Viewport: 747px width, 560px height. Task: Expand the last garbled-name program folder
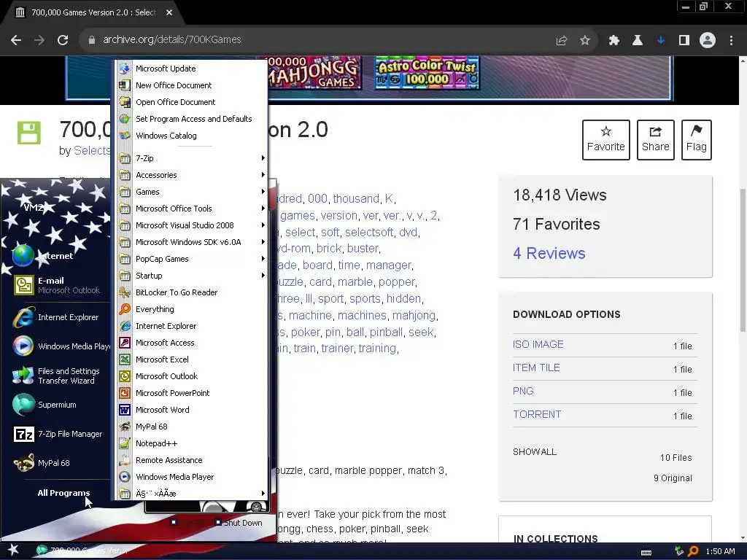click(192, 494)
